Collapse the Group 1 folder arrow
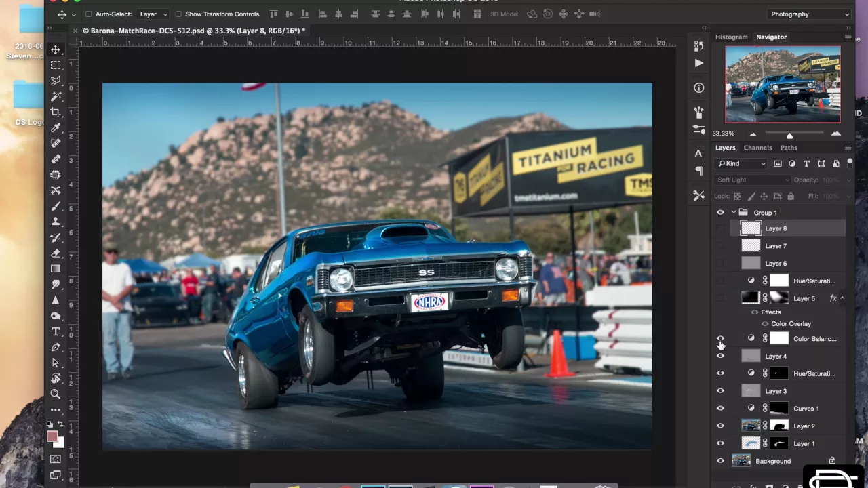The height and width of the screenshot is (488, 868). click(734, 213)
